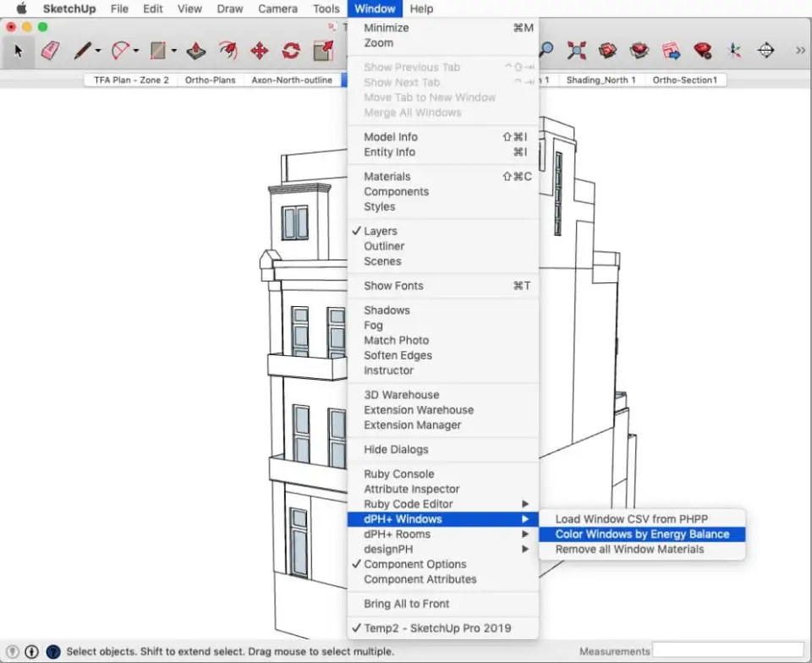Choose the Rotate tool in the toolbar
The height and width of the screenshot is (663, 812).
[x=291, y=51]
